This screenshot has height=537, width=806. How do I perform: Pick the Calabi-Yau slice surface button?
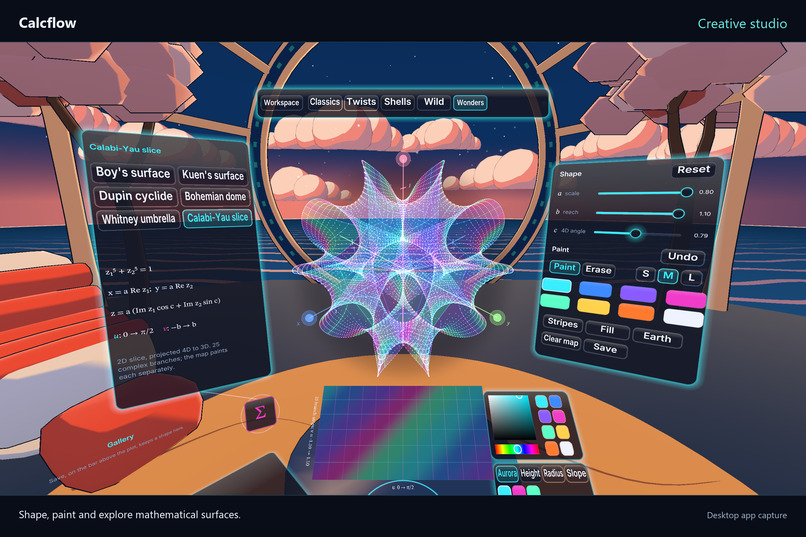tap(217, 217)
